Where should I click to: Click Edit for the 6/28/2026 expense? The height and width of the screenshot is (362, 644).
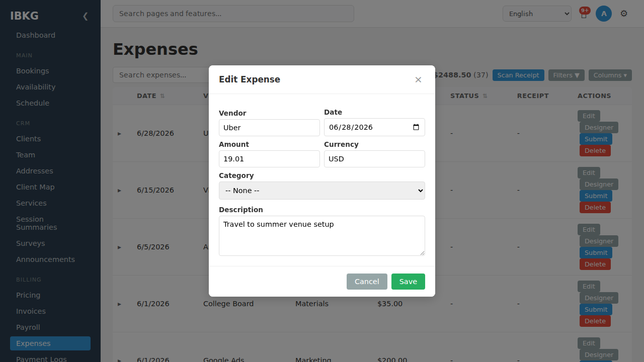tap(589, 116)
